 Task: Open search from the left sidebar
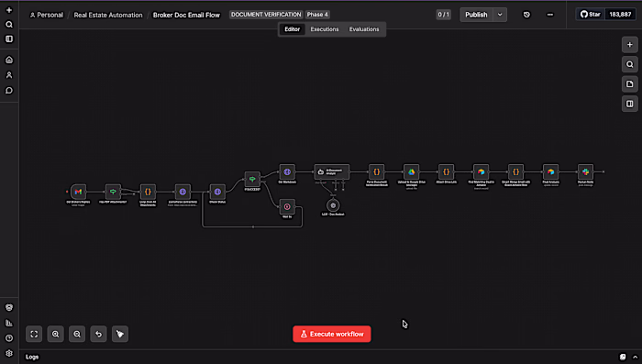pyautogui.click(x=9, y=25)
